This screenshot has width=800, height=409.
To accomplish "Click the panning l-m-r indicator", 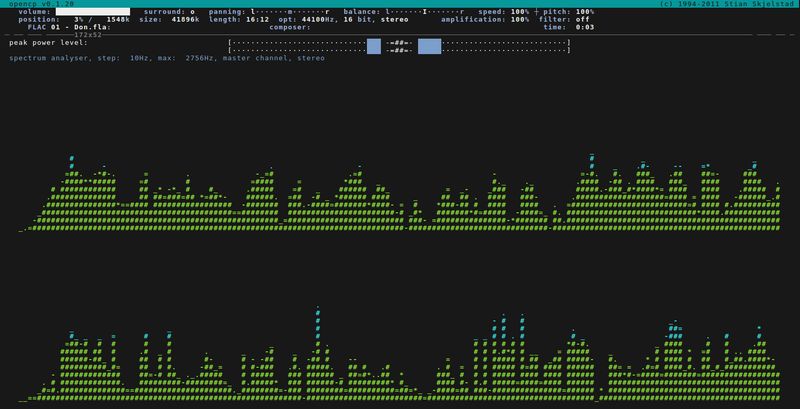I will tap(290, 11).
